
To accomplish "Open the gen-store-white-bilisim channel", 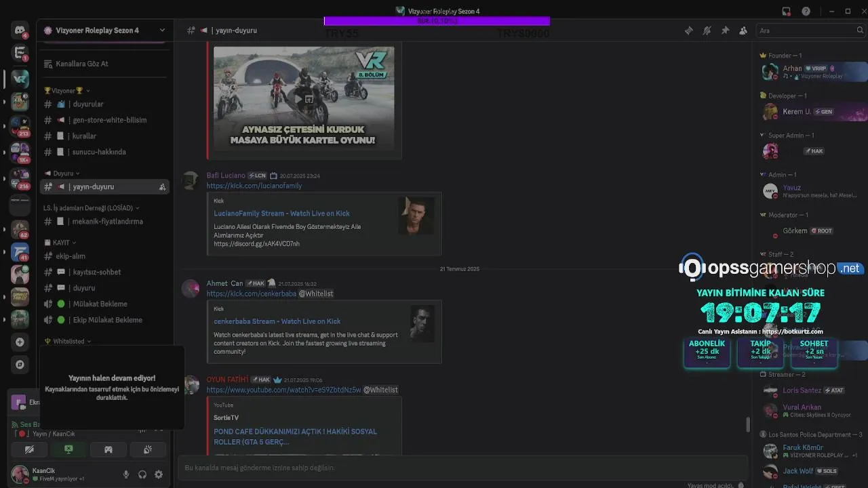I will click(104, 120).
